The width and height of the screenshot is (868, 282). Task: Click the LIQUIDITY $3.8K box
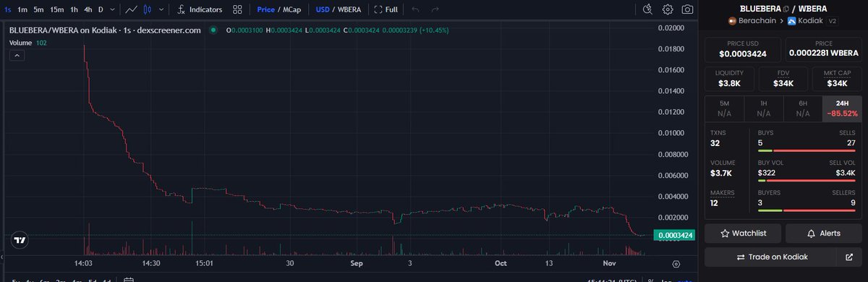coord(729,79)
